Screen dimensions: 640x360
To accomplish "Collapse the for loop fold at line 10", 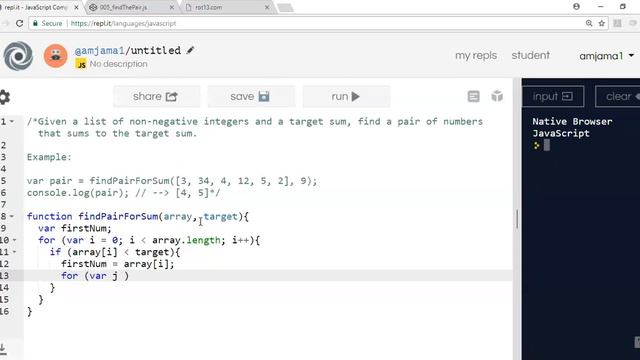I will click(x=14, y=240).
